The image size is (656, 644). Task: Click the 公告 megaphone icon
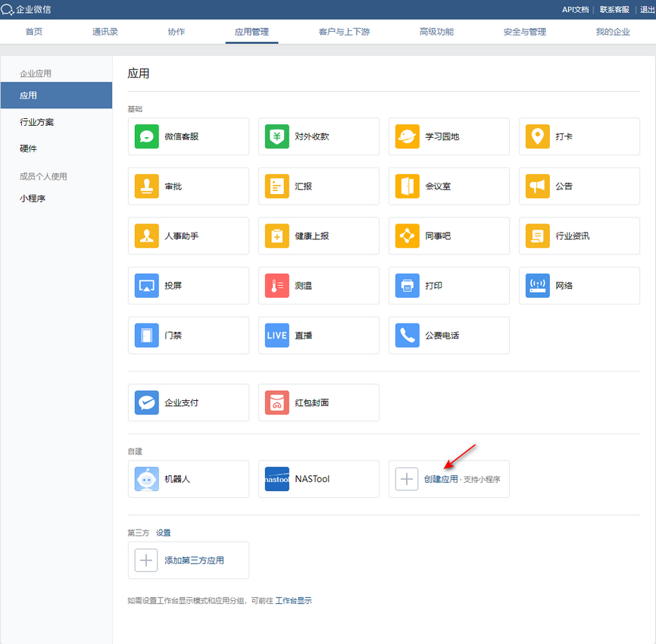[538, 186]
